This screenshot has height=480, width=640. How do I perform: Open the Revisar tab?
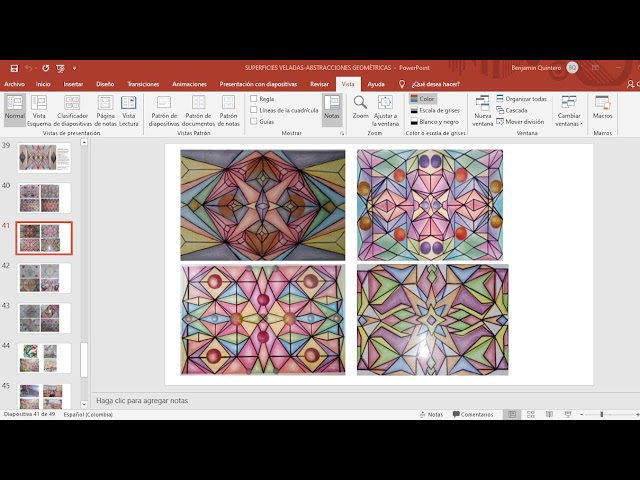319,84
